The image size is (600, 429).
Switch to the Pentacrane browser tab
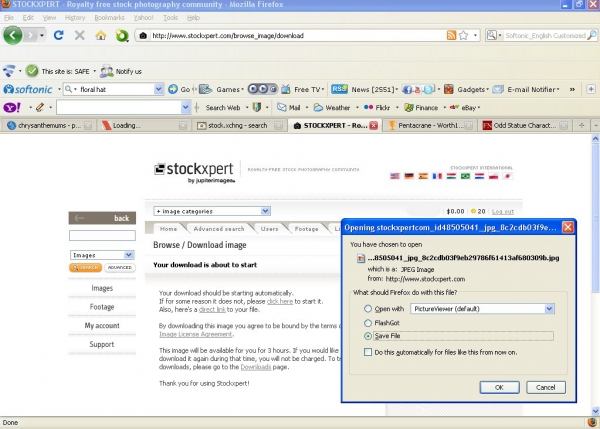coord(429,125)
